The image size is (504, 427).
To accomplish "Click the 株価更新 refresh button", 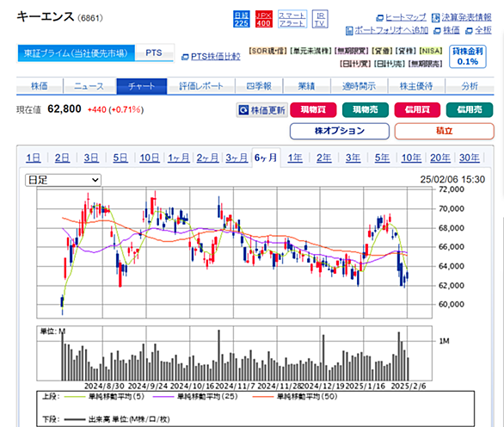I will [x=261, y=110].
